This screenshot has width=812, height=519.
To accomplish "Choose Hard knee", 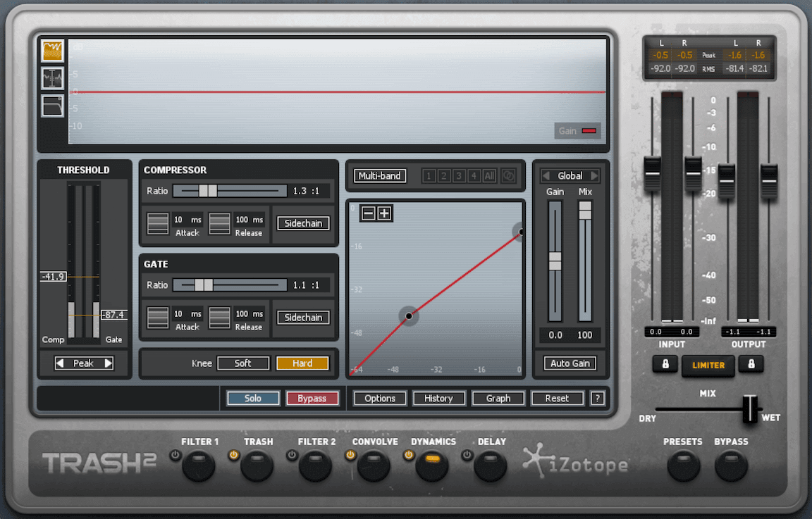I will pos(302,363).
